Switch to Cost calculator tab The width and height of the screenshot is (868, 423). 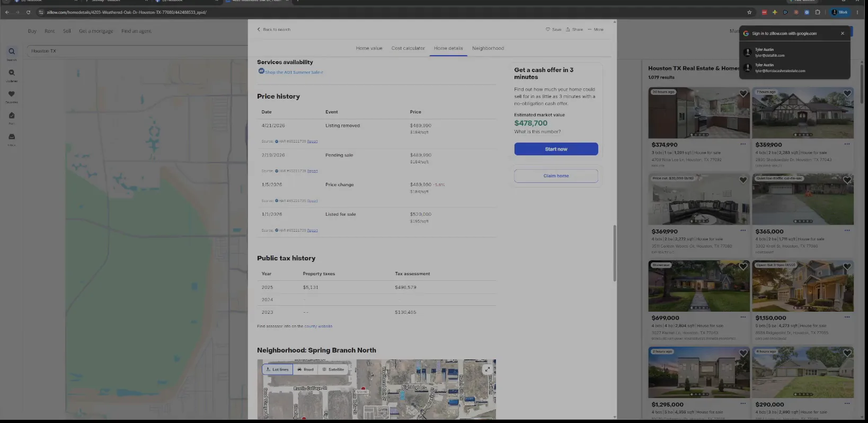click(408, 48)
